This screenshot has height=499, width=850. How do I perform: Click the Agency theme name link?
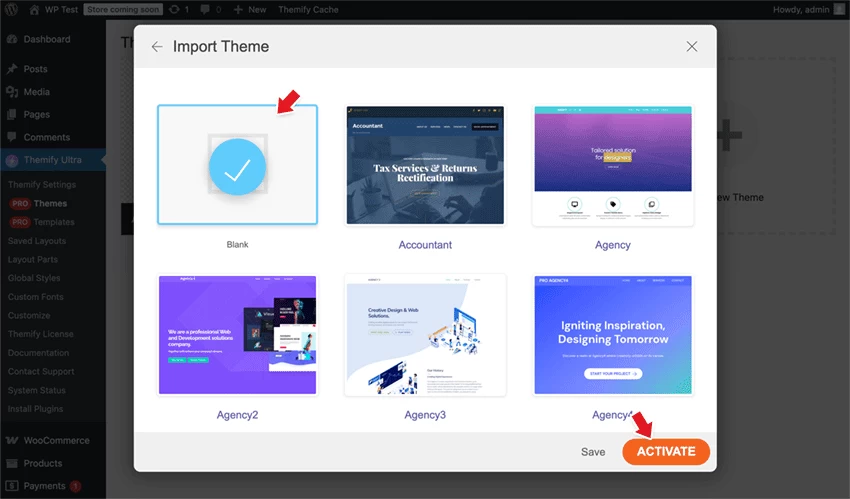click(x=613, y=245)
